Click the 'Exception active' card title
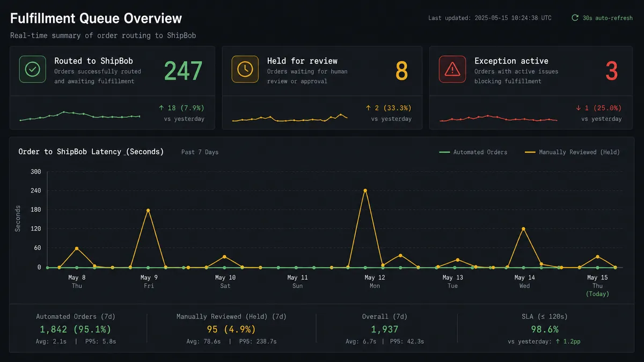644x362 pixels. pyautogui.click(x=511, y=61)
